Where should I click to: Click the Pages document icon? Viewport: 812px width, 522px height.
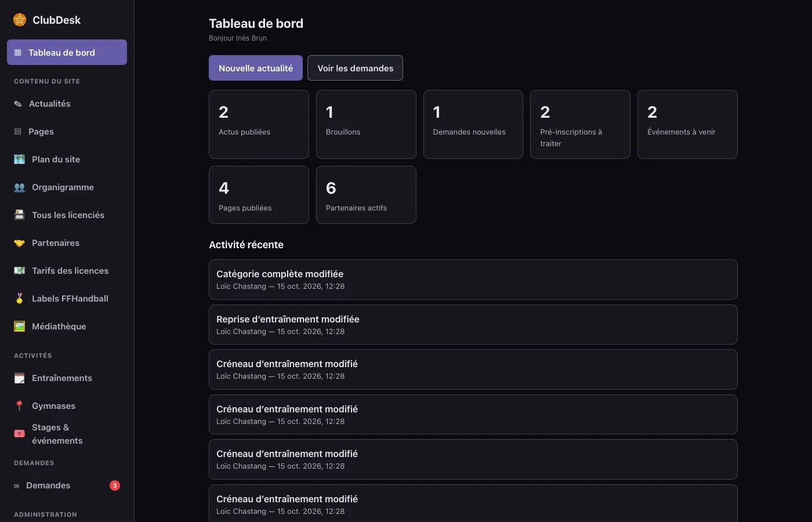(17, 132)
